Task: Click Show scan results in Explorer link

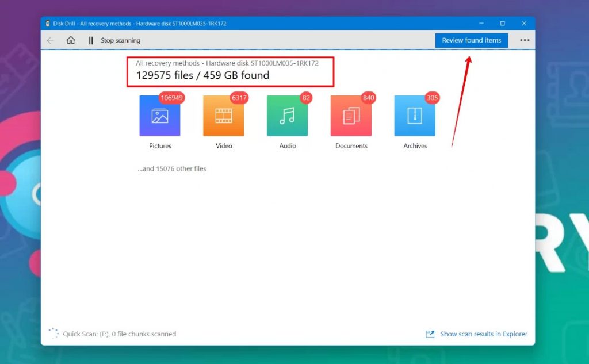Action: pyautogui.click(x=483, y=334)
